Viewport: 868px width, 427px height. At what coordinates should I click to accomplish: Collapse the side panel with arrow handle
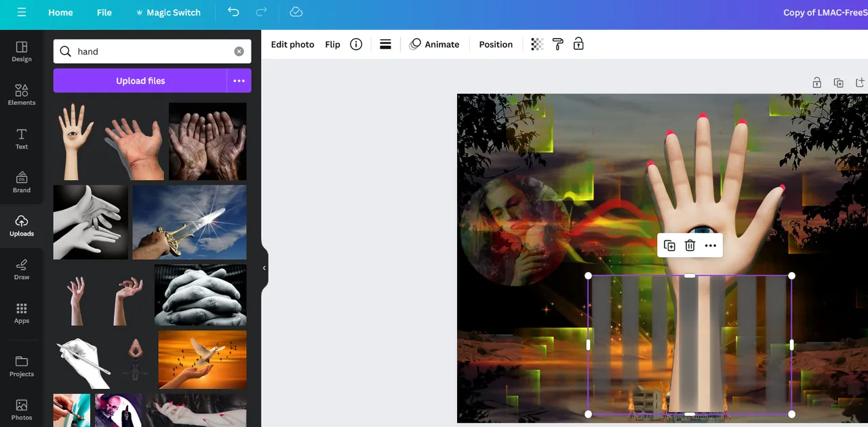coord(264,268)
